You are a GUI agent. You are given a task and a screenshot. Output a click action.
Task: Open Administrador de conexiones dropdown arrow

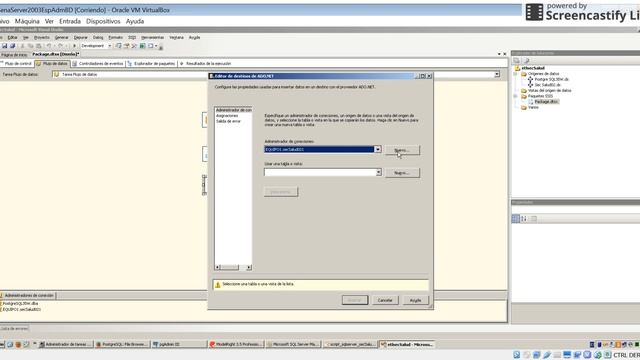pyautogui.click(x=378, y=149)
